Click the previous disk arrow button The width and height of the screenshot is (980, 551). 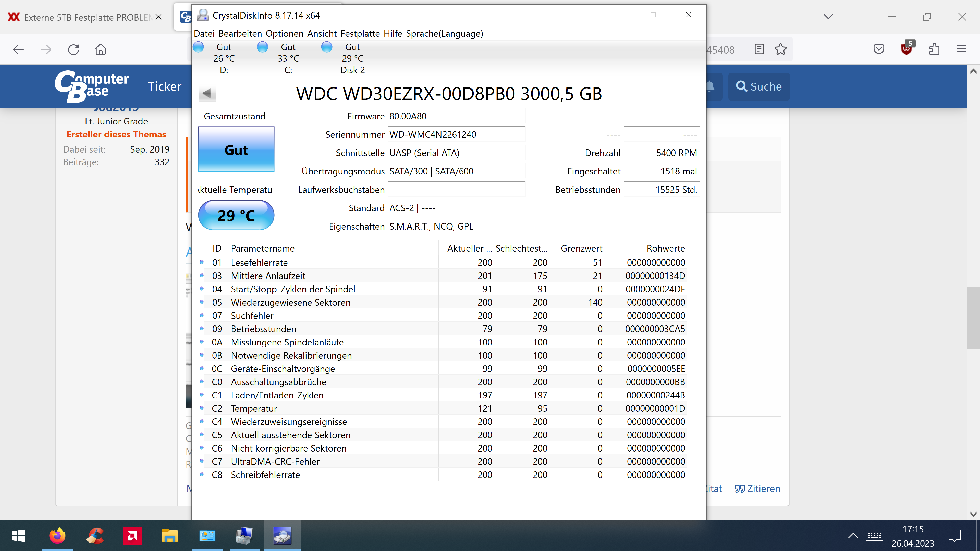(207, 93)
